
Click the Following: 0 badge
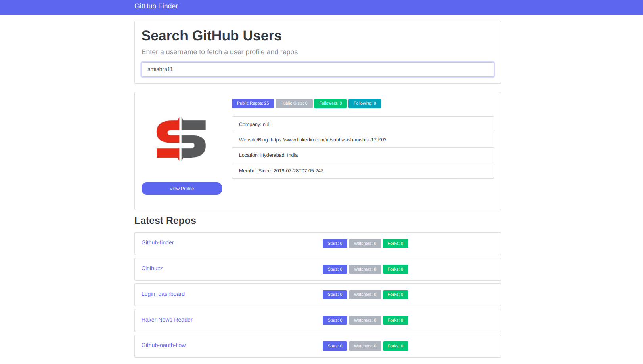pos(364,103)
